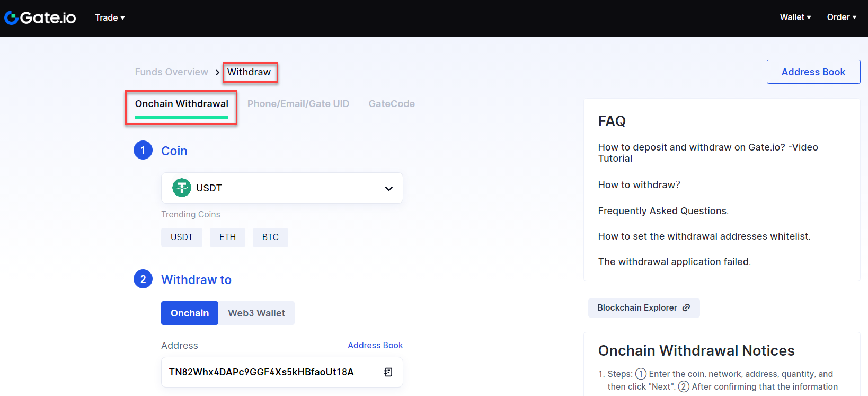This screenshot has width=868, height=396.
Task: Open the Trade dropdown menu
Action: (110, 17)
